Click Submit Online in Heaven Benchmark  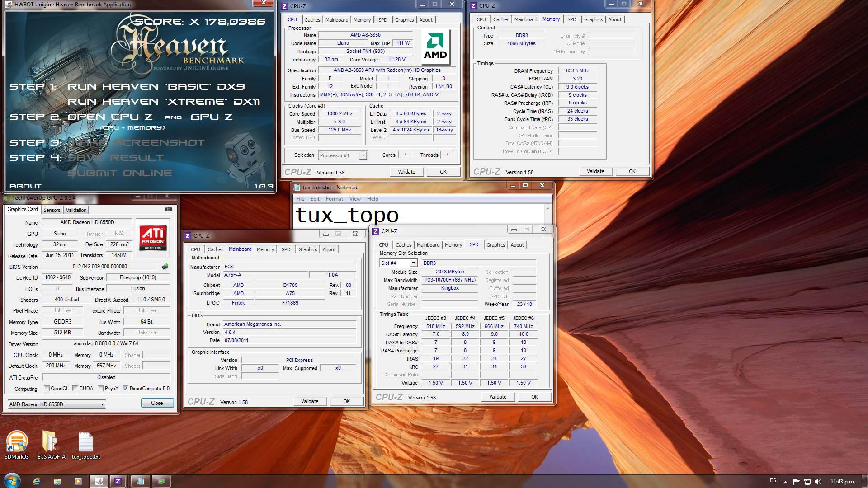point(120,173)
